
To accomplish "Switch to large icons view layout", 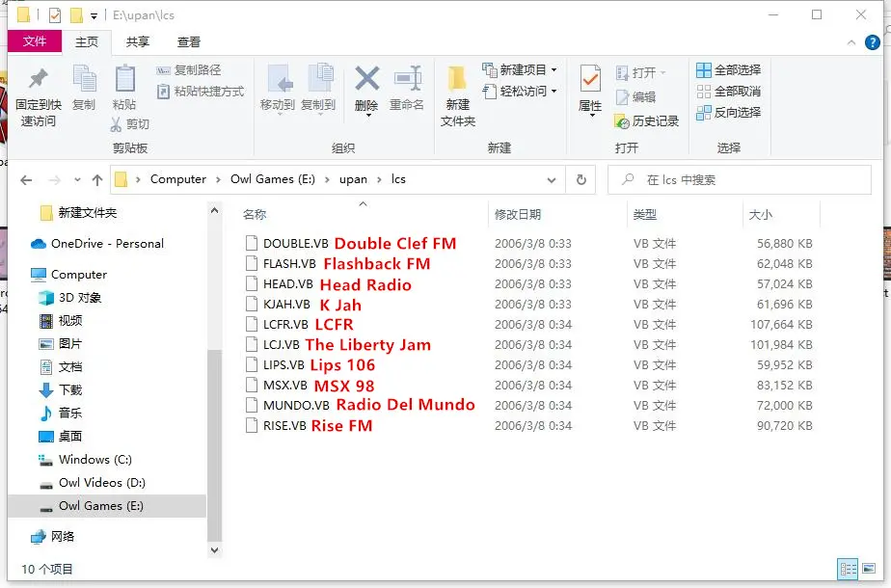I will [869, 569].
